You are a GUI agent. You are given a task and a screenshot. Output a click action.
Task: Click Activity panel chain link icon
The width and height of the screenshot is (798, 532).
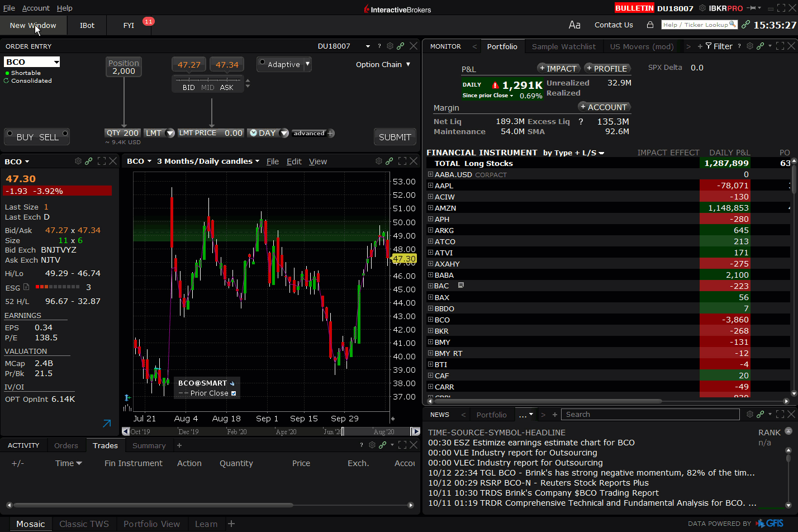click(383, 445)
